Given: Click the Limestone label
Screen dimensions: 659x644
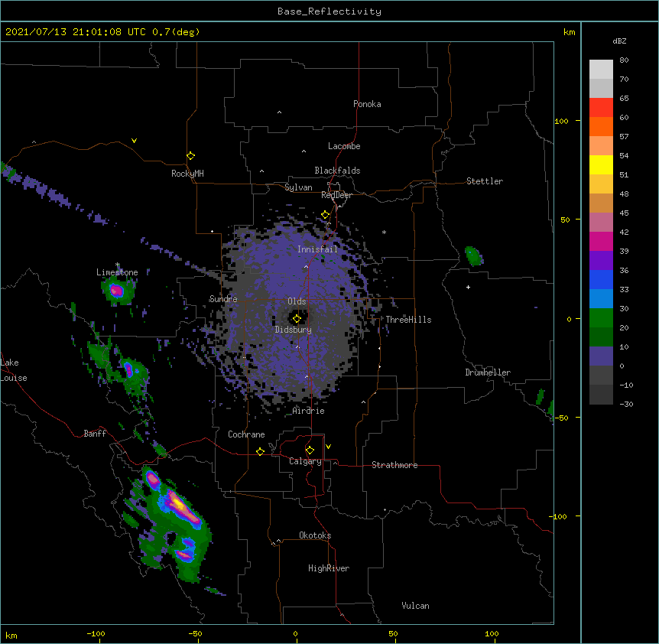Looking at the screenshot, I should coord(117,272).
